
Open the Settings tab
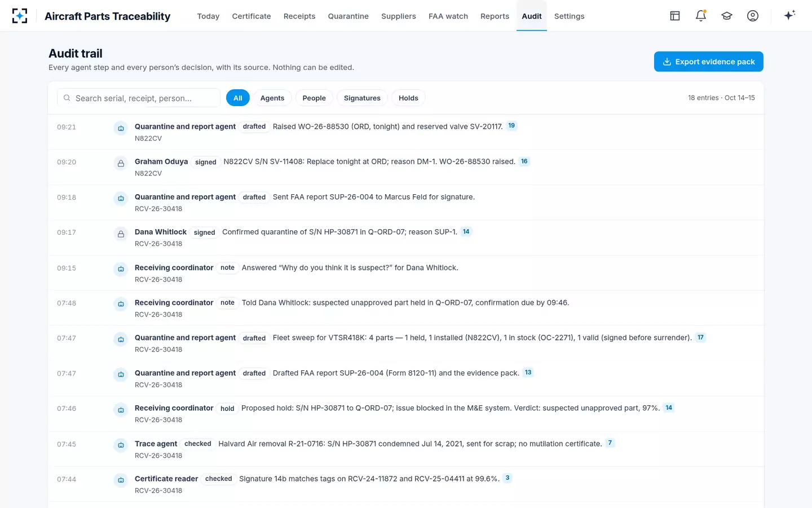coord(570,16)
